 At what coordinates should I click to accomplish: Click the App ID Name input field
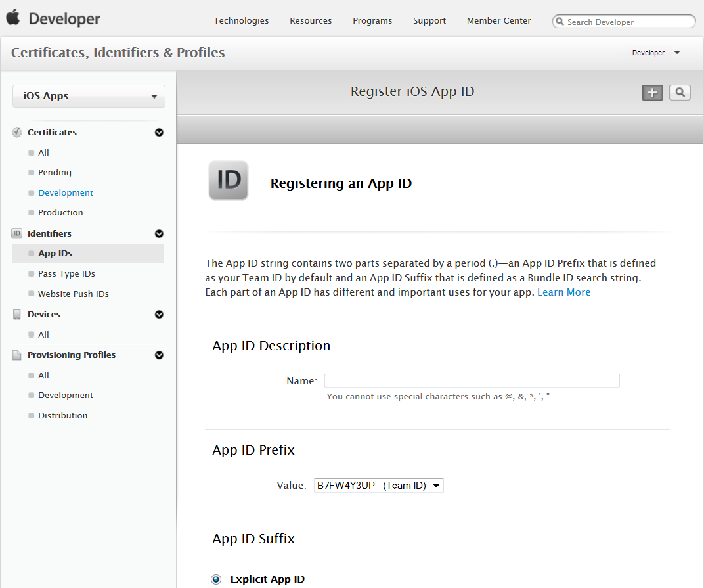point(472,381)
